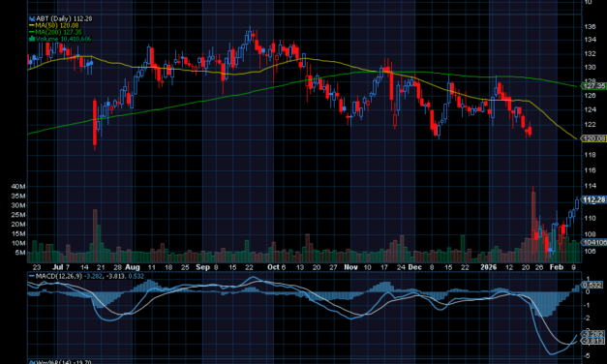The image size is (607, 364).
Task: Click the 136 price axis label
Action: tap(590, 27)
